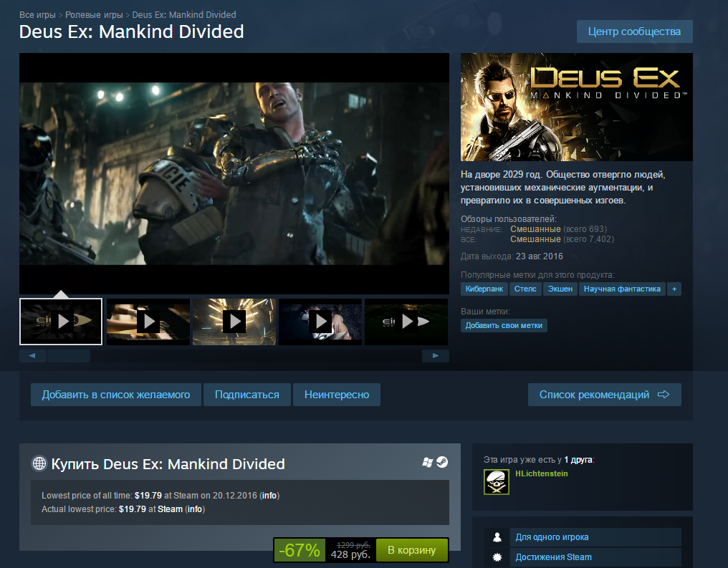Select the 'Стелс' tag
The width and height of the screenshot is (728, 568).
pyautogui.click(x=525, y=289)
